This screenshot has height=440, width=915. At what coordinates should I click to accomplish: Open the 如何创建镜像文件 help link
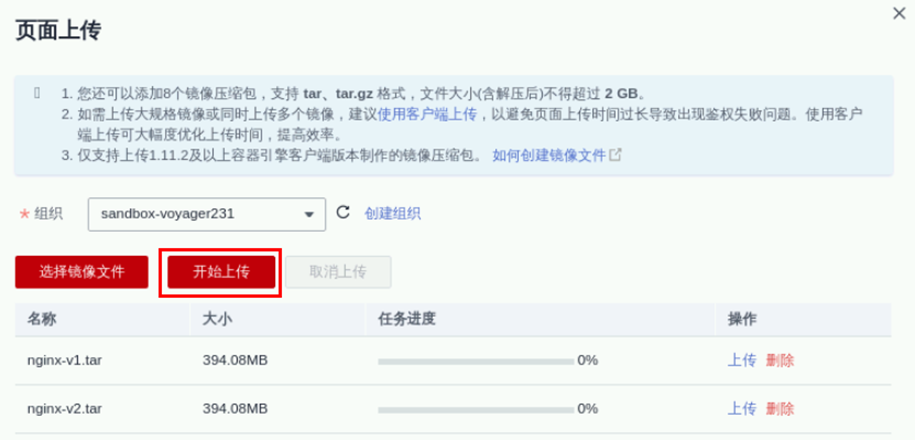click(549, 155)
